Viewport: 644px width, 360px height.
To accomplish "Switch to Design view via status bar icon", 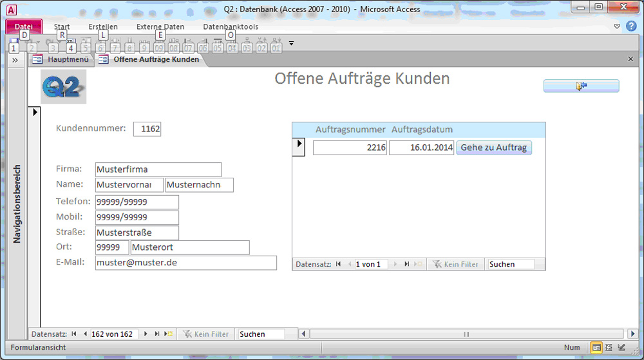I will click(x=622, y=348).
